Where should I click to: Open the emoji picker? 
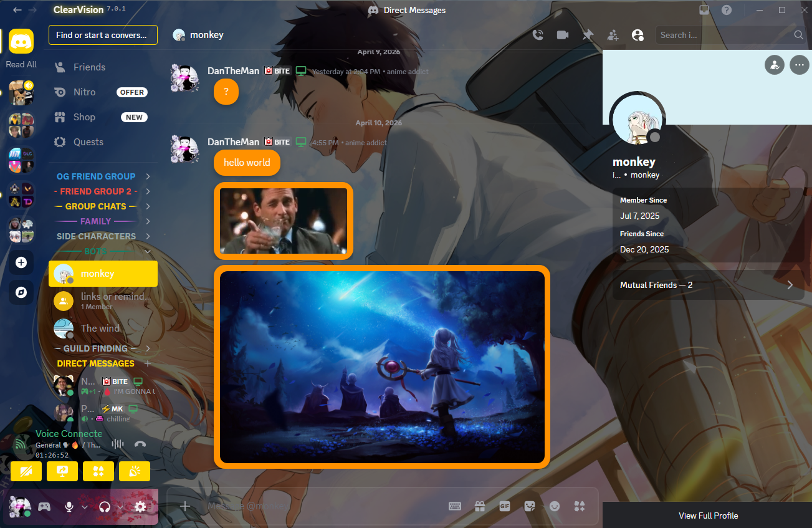pos(555,506)
